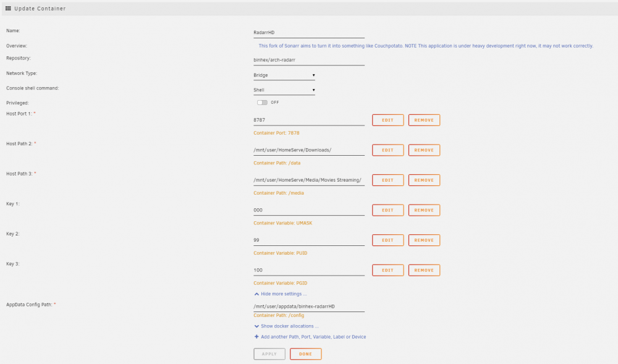Screen dimensions: 618x364
Task: Click the Done button
Action: tap(305, 353)
